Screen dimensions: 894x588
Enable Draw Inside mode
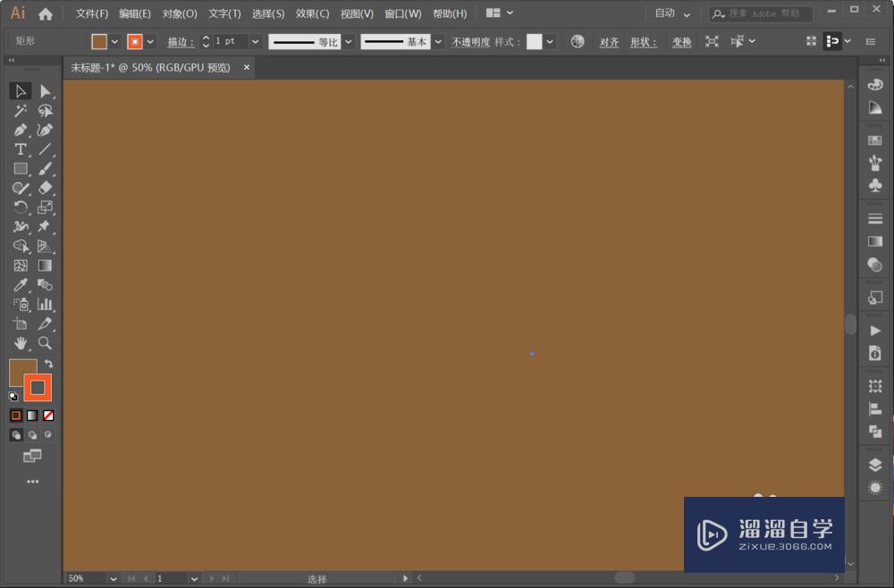coord(48,434)
